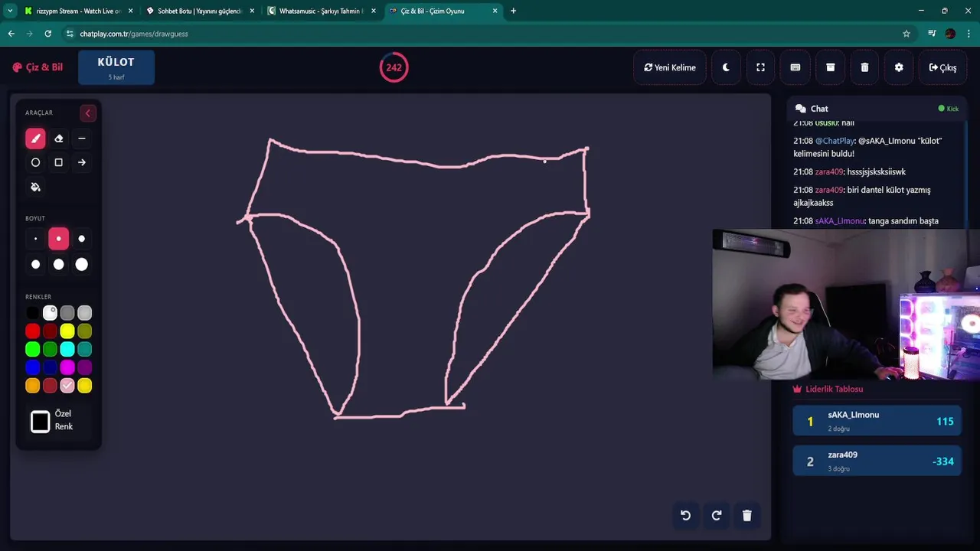Pick the paint bucket fill tool
Screen dimensions: 980x551
35,187
